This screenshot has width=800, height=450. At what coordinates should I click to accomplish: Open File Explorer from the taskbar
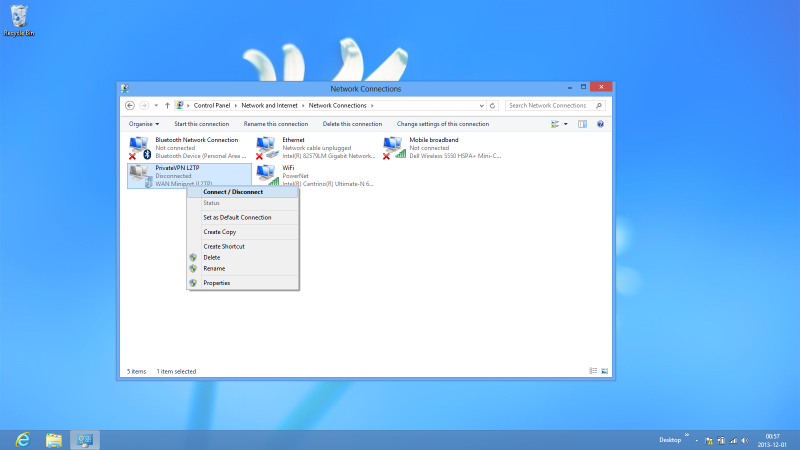(54, 439)
